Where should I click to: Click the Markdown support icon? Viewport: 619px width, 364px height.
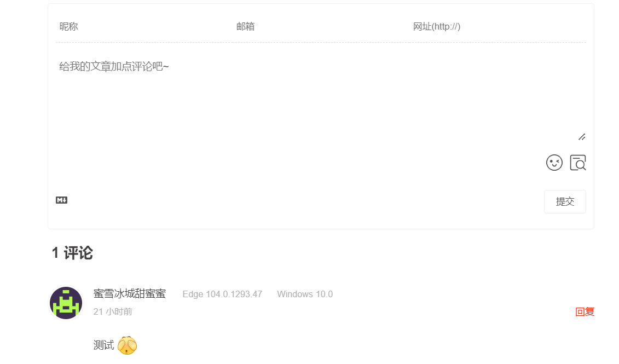point(62,200)
